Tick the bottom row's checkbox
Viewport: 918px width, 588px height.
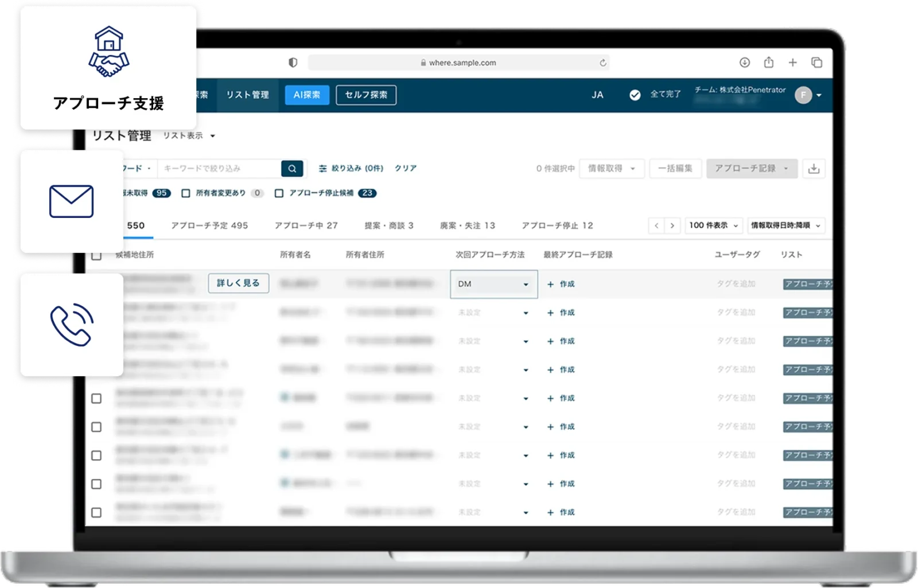point(96,512)
